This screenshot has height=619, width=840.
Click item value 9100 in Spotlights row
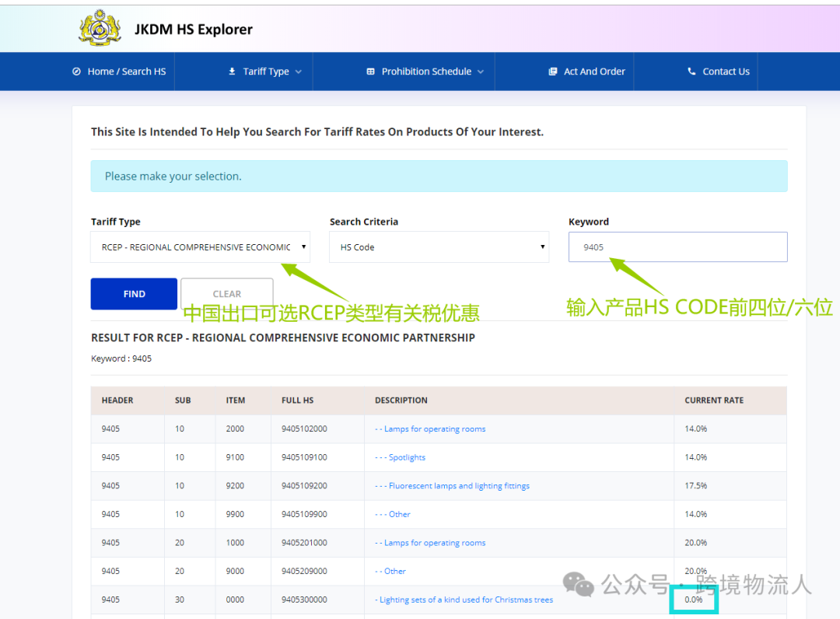[x=235, y=457]
